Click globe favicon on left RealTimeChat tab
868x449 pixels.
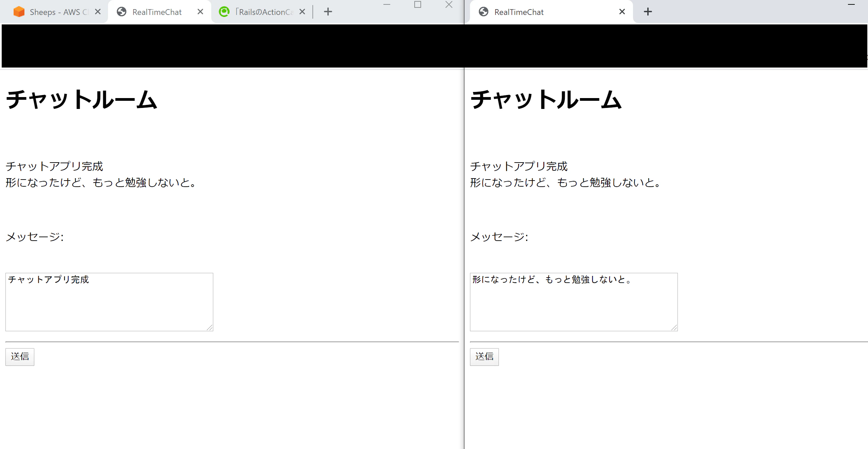coord(122,12)
